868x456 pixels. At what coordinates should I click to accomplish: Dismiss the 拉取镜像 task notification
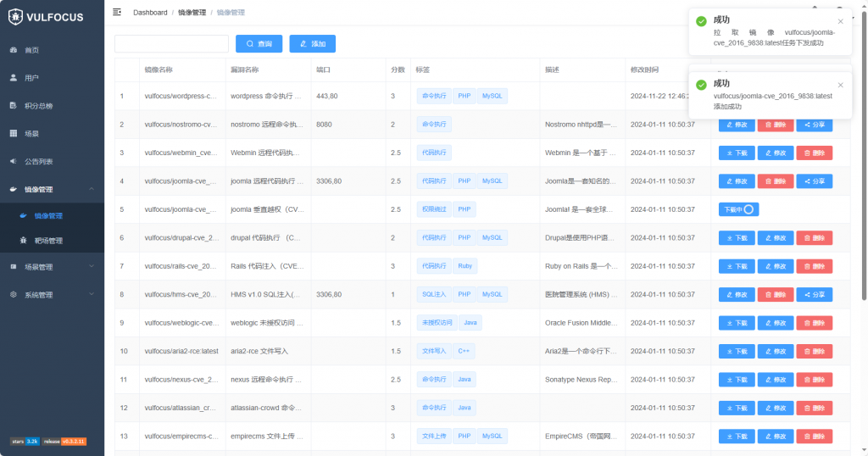point(840,21)
